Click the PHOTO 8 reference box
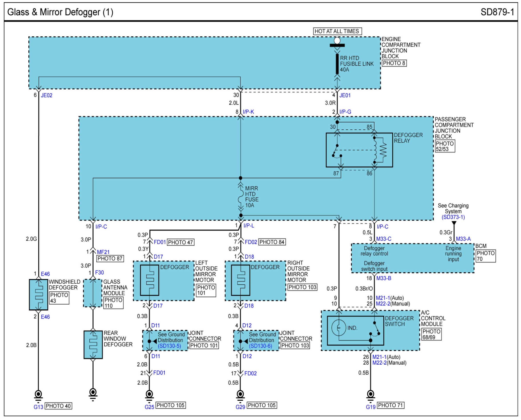Screen dimensions: 521x420 coord(394,63)
